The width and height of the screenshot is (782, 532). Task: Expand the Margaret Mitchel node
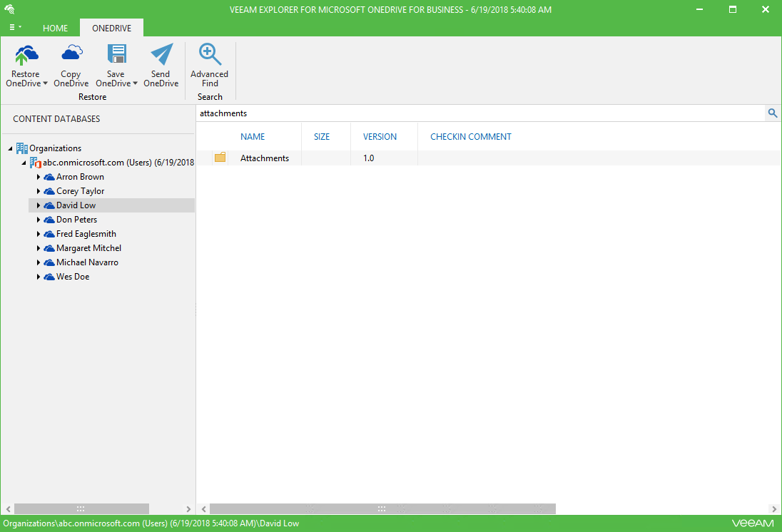(x=39, y=248)
